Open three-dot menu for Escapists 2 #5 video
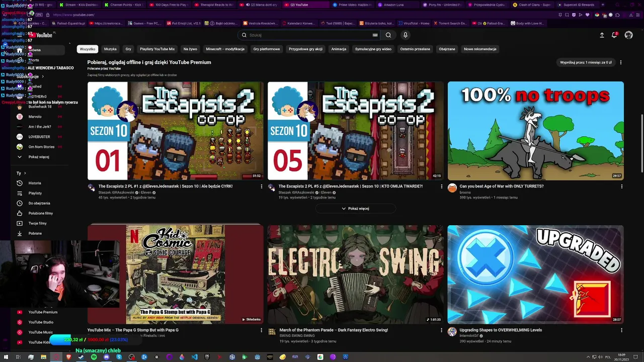Viewport: 644px width, 362px height. point(442,187)
